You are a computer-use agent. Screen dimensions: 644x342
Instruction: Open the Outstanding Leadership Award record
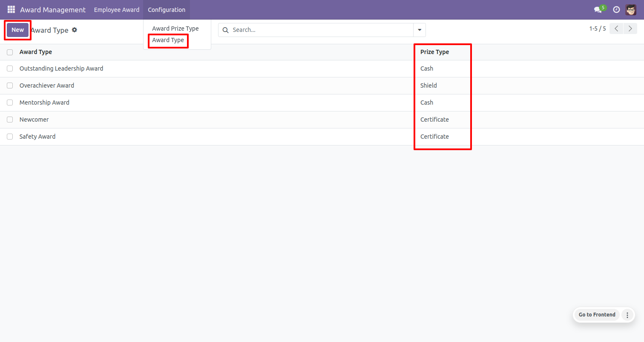[61, 68]
